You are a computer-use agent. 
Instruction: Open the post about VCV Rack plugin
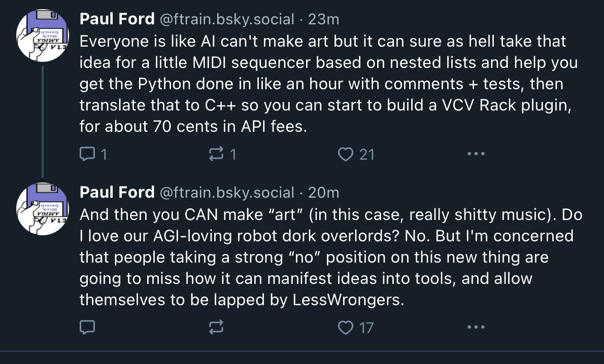[325, 84]
